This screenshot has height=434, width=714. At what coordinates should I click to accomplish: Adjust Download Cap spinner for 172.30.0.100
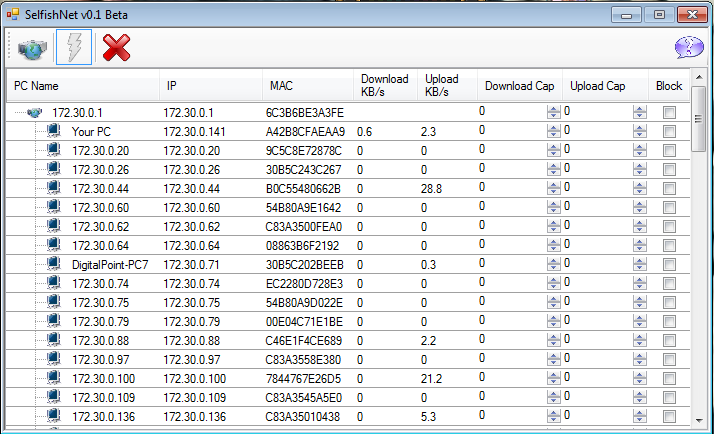pyautogui.click(x=553, y=378)
